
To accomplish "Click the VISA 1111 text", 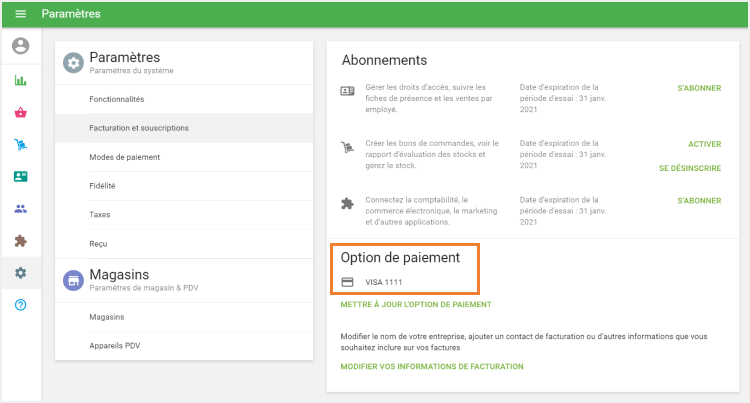I will (x=384, y=282).
